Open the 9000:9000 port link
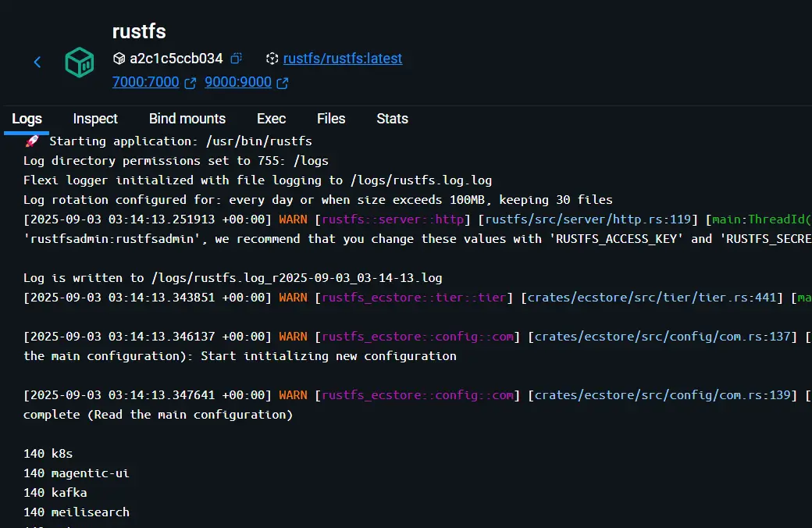812x528 pixels. click(x=237, y=83)
